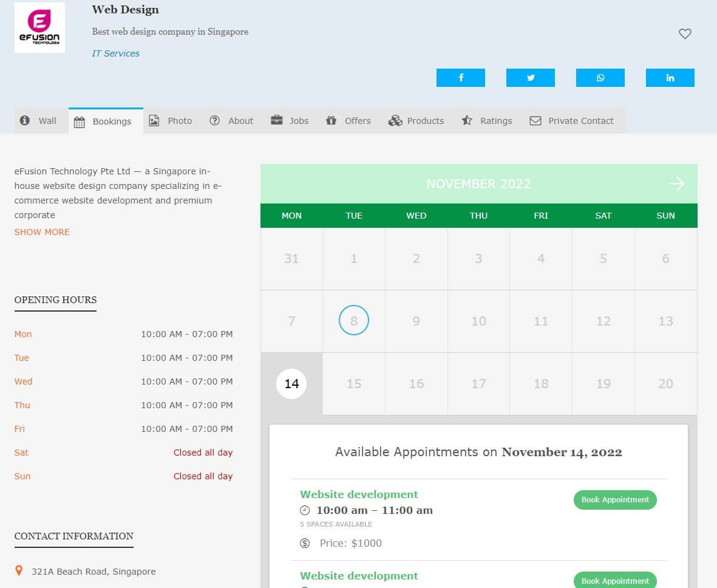Click Sat 'Closed all day' text
Screen dimensions: 717x588
(203, 453)
